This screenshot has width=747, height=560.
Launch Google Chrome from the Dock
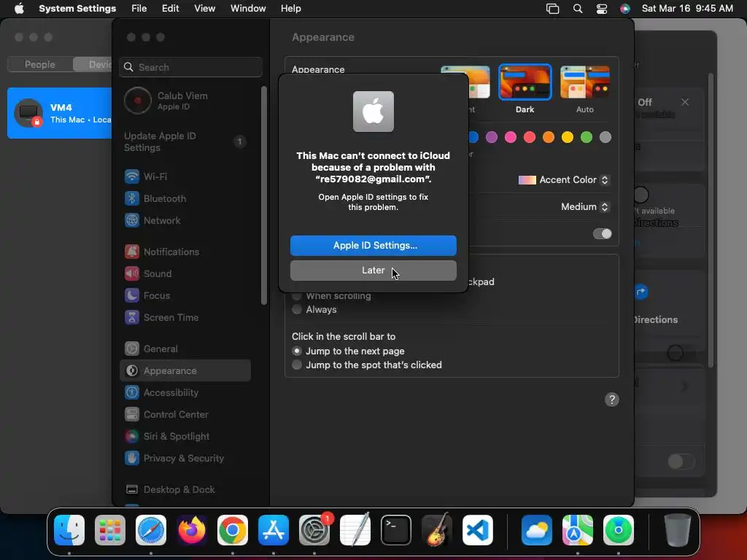click(233, 530)
